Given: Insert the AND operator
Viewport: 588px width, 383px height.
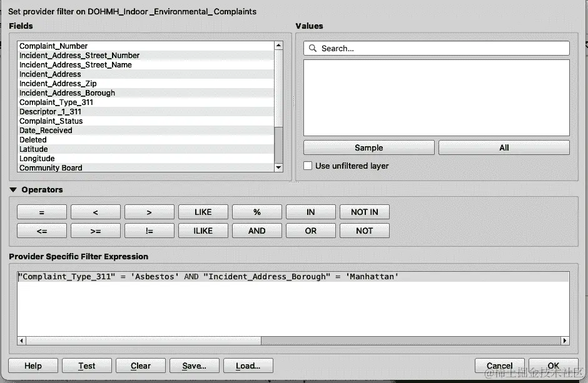Looking at the screenshot, I should (x=257, y=231).
